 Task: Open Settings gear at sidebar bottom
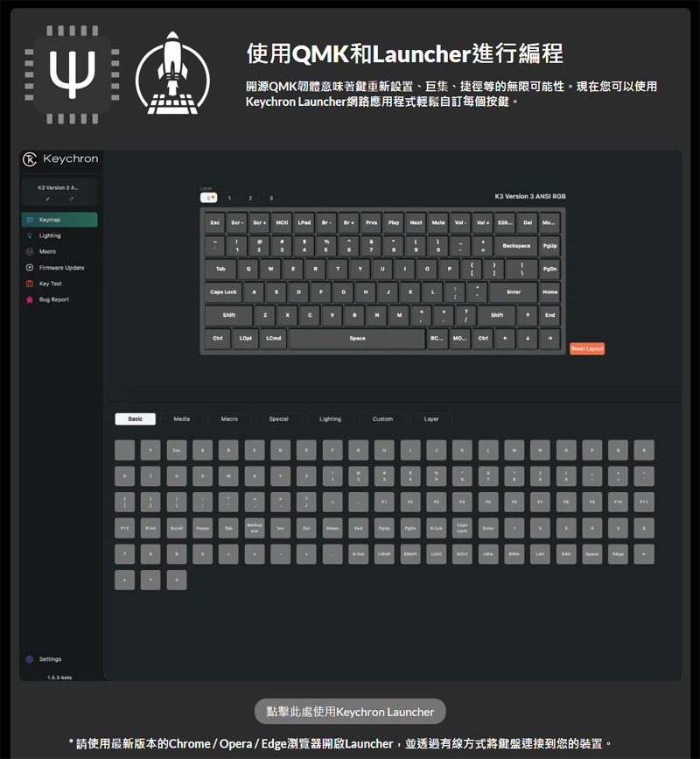[x=30, y=659]
